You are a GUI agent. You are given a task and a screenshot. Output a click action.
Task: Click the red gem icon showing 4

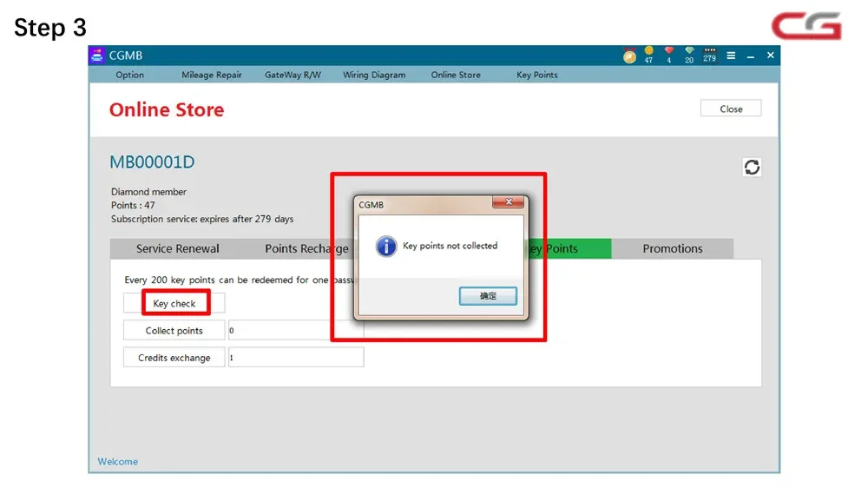tap(669, 55)
